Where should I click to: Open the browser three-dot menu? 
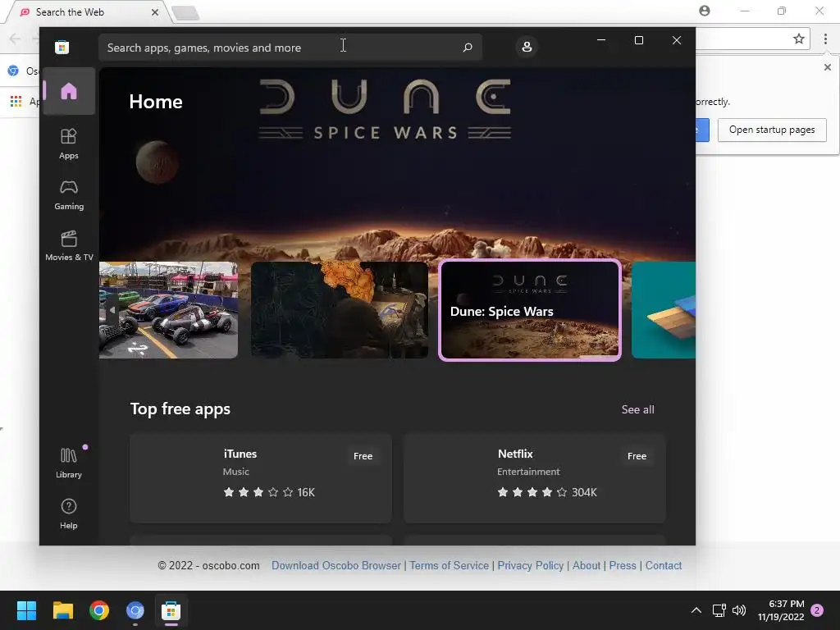tap(825, 39)
